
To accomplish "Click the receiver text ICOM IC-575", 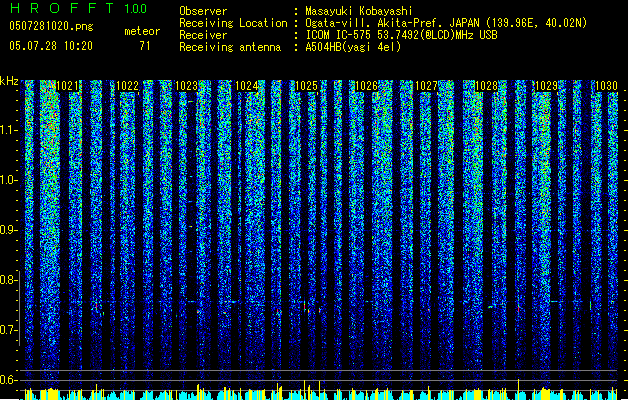I will 340,35.
